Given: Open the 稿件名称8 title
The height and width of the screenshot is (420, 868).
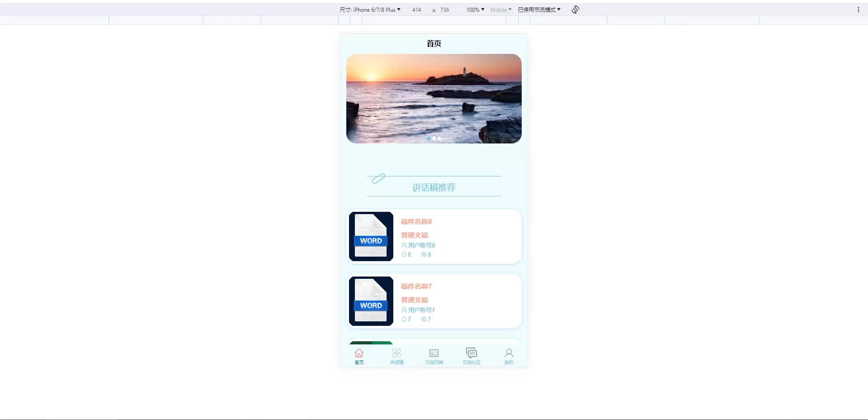Looking at the screenshot, I should [416, 221].
